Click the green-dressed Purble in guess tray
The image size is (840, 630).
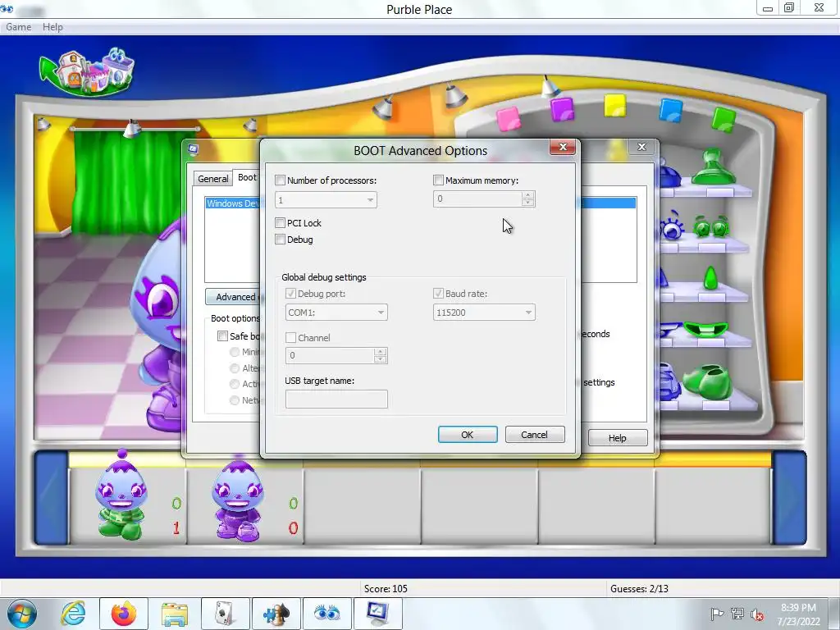point(121,495)
